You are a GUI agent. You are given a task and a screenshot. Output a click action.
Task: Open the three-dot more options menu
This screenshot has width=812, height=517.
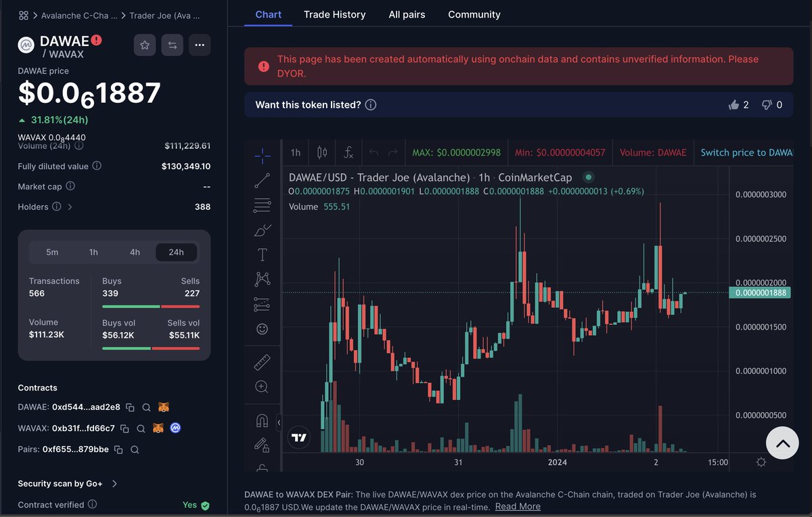coord(200,45)
